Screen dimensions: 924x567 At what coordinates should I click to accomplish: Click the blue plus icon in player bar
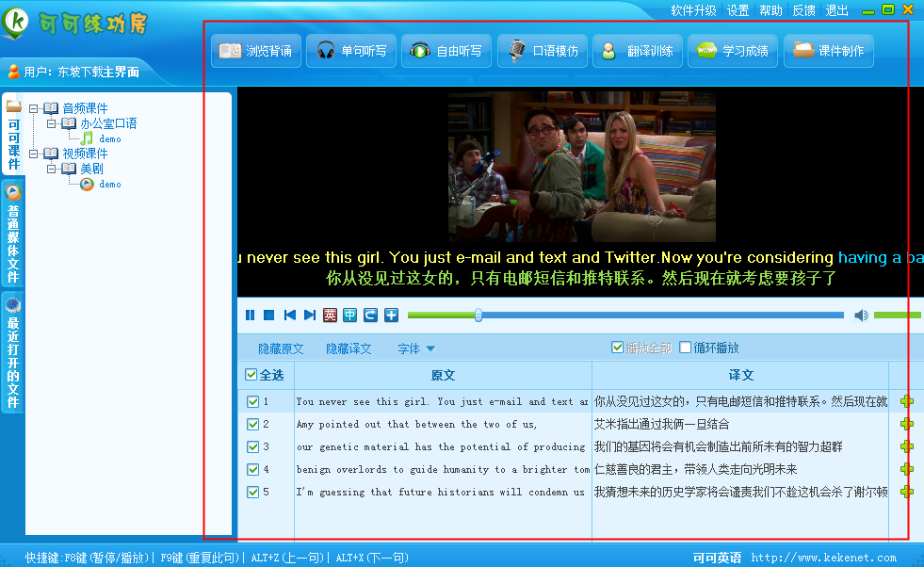pyautogui.click(x=391, y=316)
